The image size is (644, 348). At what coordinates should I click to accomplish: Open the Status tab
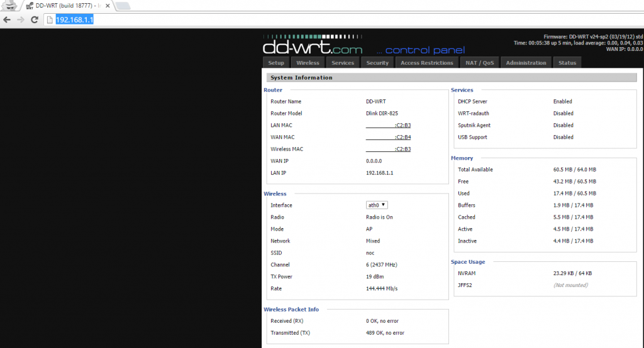pos(567,63)
